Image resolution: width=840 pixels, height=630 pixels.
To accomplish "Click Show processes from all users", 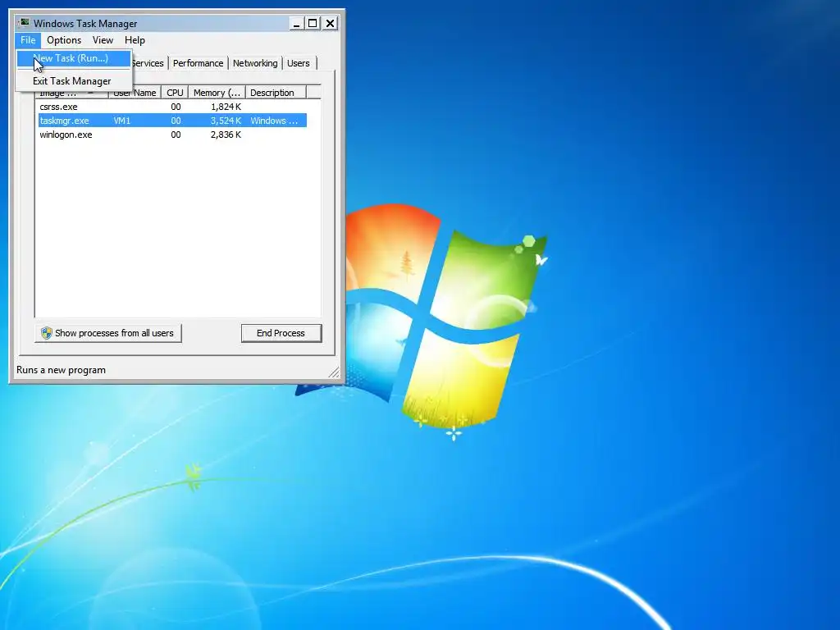I will [108, 333].
